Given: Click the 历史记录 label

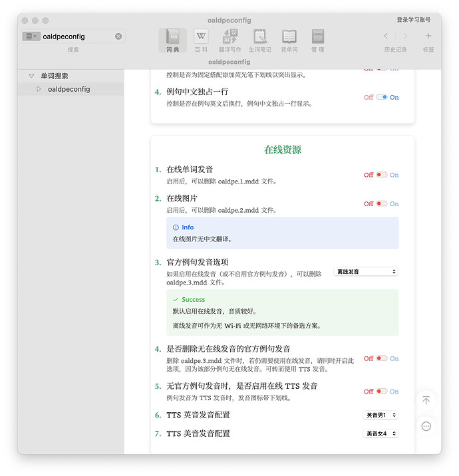Looking at the screenshot, I should pyautogui.click(x=395, y=49).
